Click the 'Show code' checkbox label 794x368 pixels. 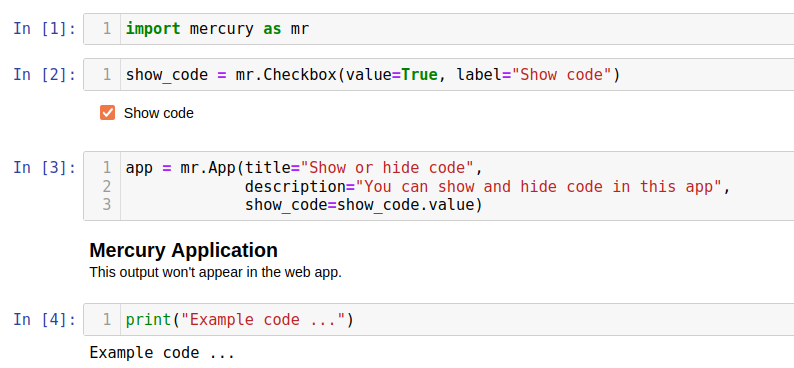click(x=158, y=113)
